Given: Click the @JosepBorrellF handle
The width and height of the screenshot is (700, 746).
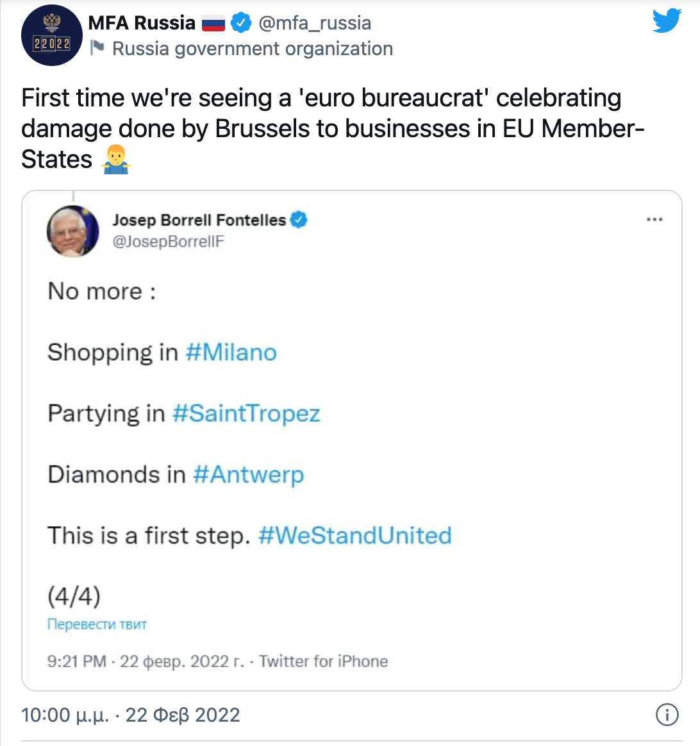Looking at the screenshot, I should click(x=168, y=242).
